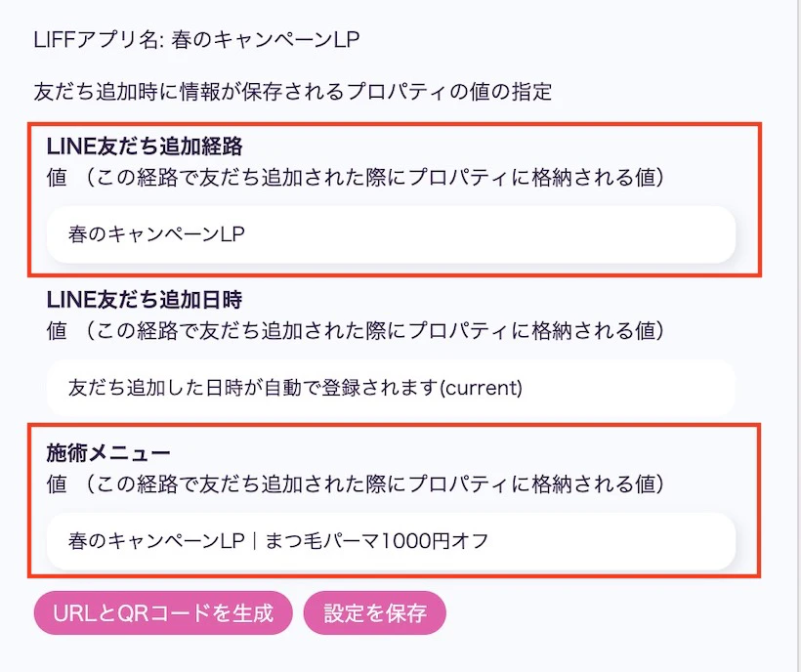This screenshot has width=801, height=672.
Task: Select the 施術メニュー heading
Action: tap(108, 453)
